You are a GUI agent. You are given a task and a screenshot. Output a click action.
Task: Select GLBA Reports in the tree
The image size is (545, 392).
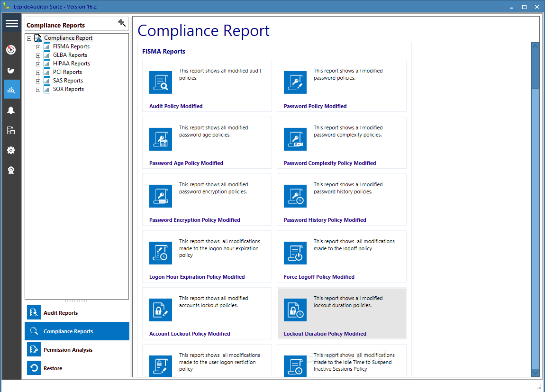[x=70, y=55]
